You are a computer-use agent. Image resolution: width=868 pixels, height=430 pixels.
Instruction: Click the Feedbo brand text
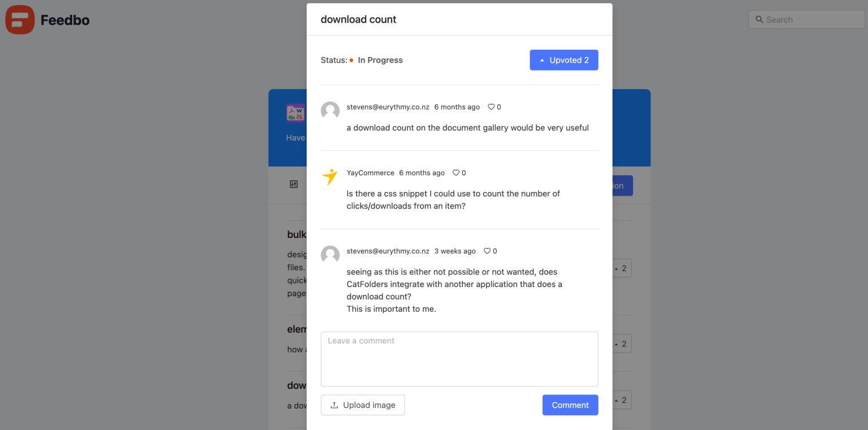click(x=65, y=20)
